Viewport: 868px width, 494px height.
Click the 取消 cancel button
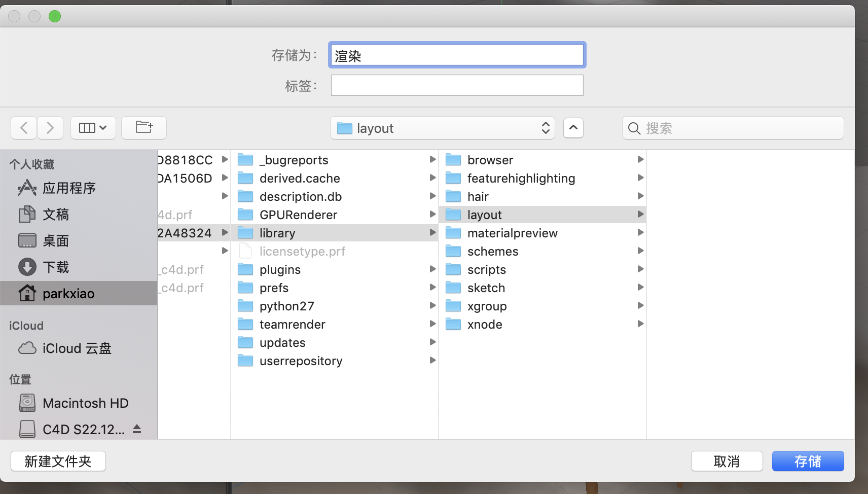(x=727, y=461)
